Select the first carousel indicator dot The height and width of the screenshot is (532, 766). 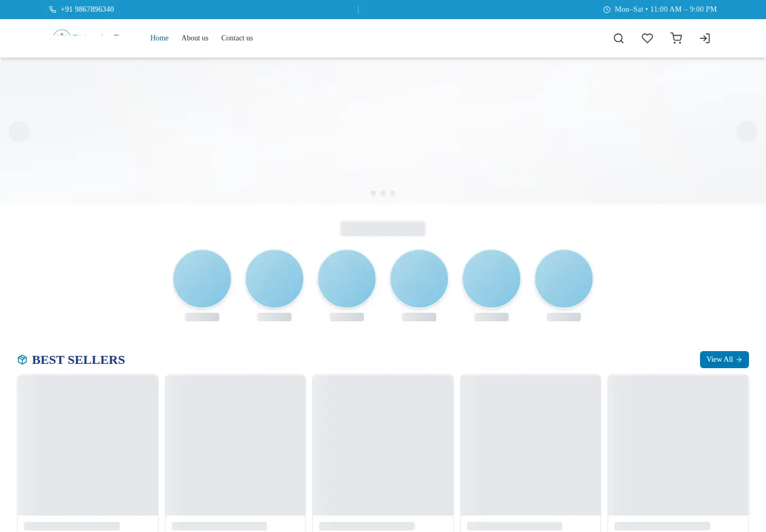(x=373, y=193)
